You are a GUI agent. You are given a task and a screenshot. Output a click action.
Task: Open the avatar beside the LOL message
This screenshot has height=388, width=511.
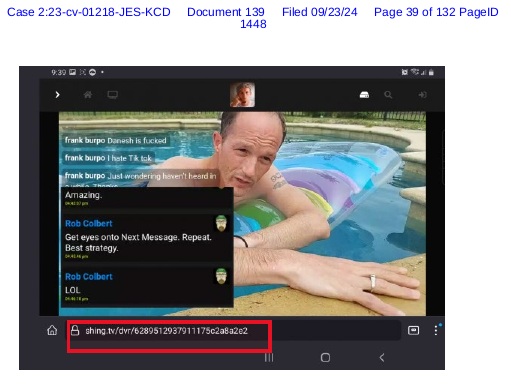(x=221, y=276)
